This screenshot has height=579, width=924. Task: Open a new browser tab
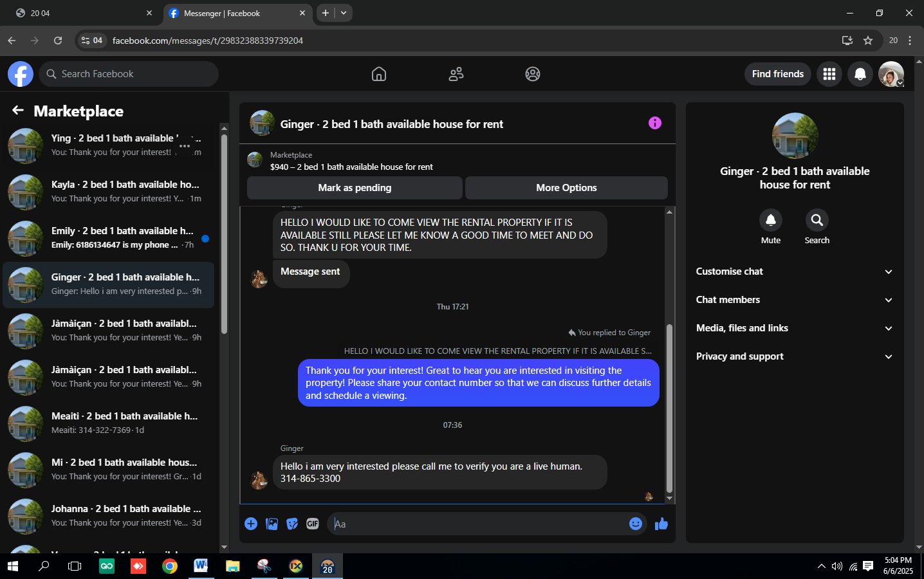pos(326,13)
